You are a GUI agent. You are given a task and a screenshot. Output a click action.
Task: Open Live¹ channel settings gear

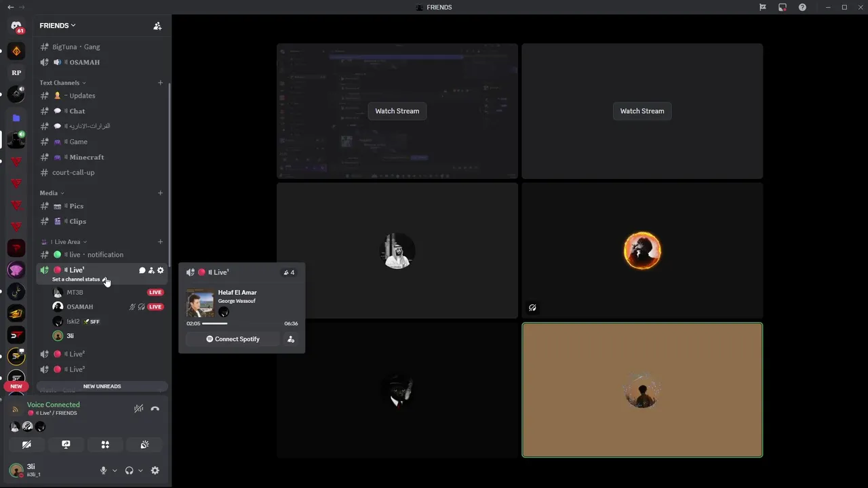(161, 270)
